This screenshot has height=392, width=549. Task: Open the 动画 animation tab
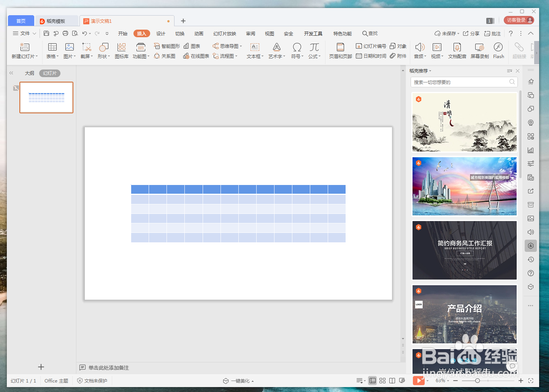tap(199, 33)
